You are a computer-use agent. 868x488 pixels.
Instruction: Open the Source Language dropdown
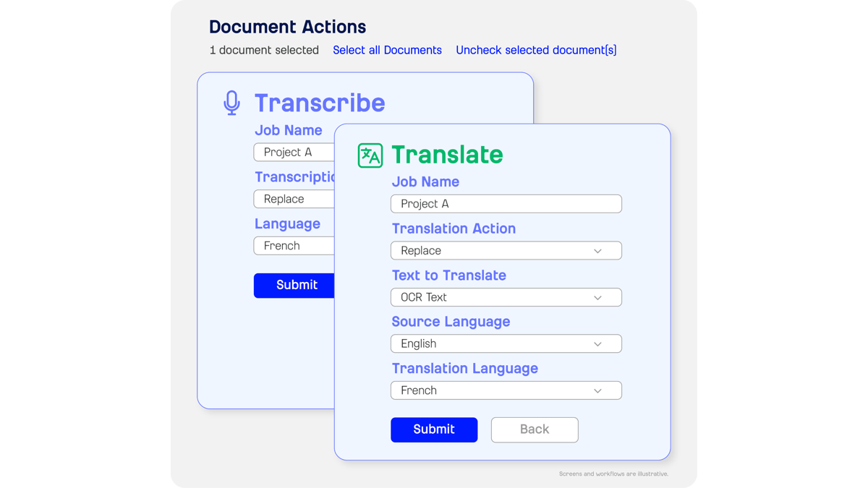(506, 343)
